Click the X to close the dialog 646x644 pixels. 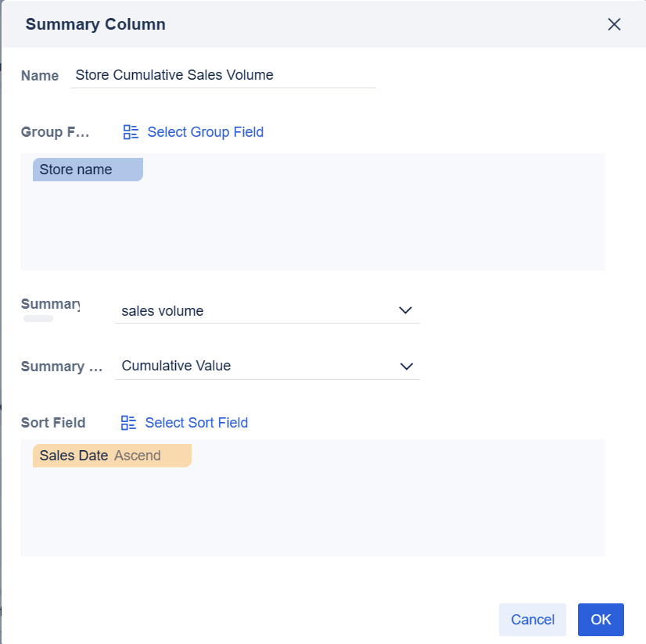(x=614, y=24)
